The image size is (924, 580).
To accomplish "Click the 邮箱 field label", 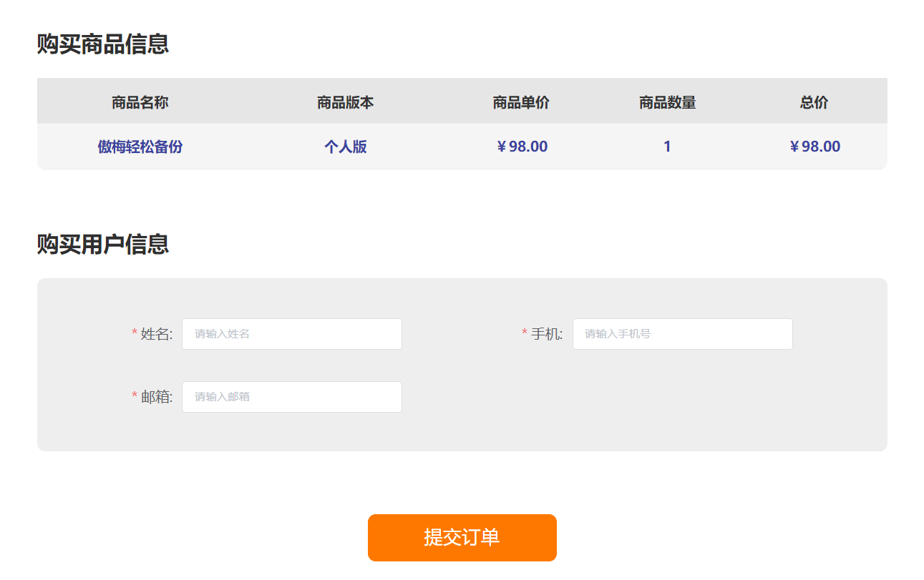I will coord(157,397).
